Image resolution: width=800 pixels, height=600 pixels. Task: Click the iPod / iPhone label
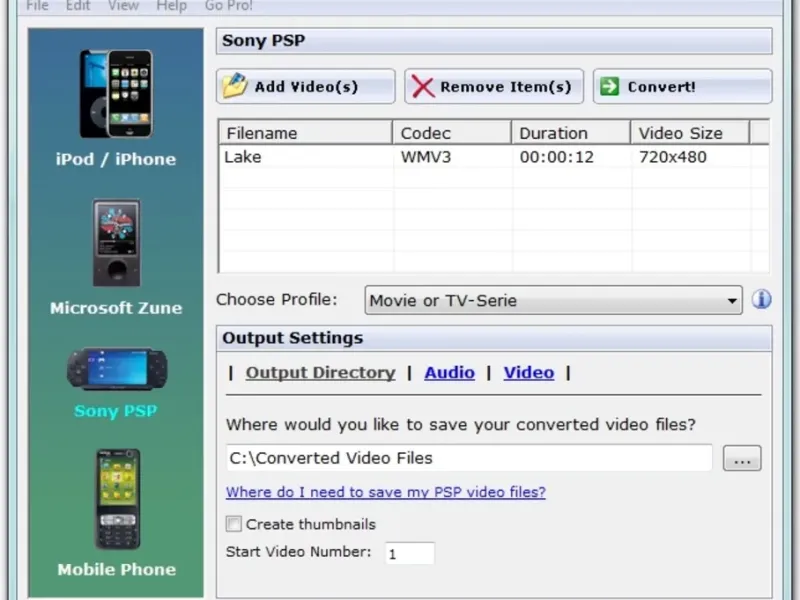point(116,159)
